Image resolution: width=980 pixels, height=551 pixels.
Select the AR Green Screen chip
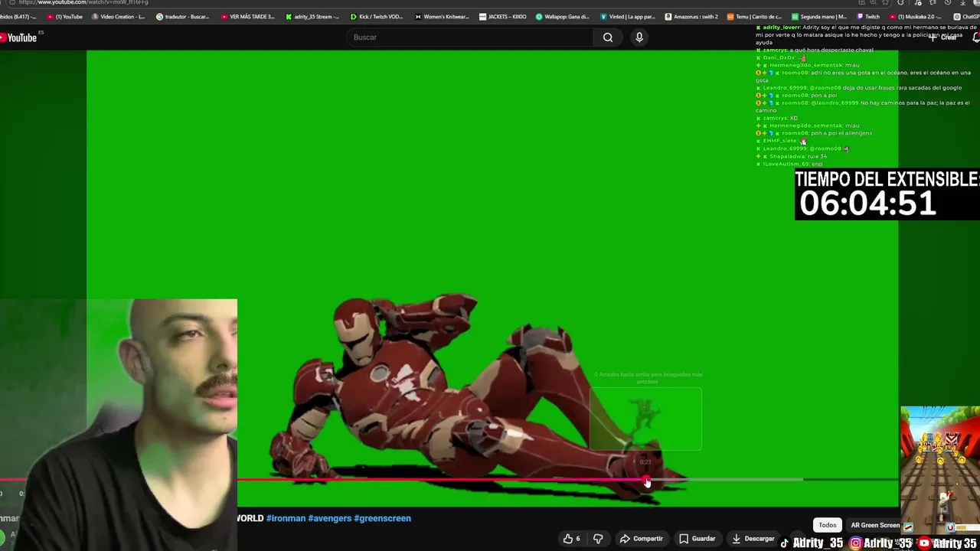pos(875,525)
